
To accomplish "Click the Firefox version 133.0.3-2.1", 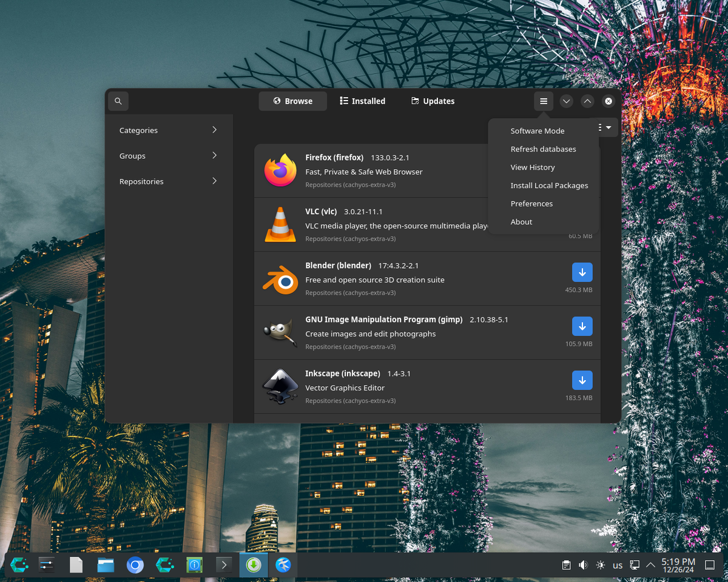I will (x=390, y=158).
